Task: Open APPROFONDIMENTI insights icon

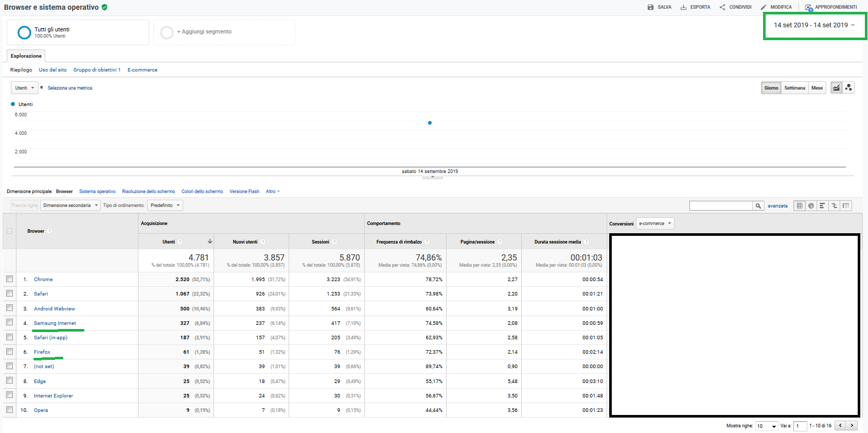Action: click(808, 8)
